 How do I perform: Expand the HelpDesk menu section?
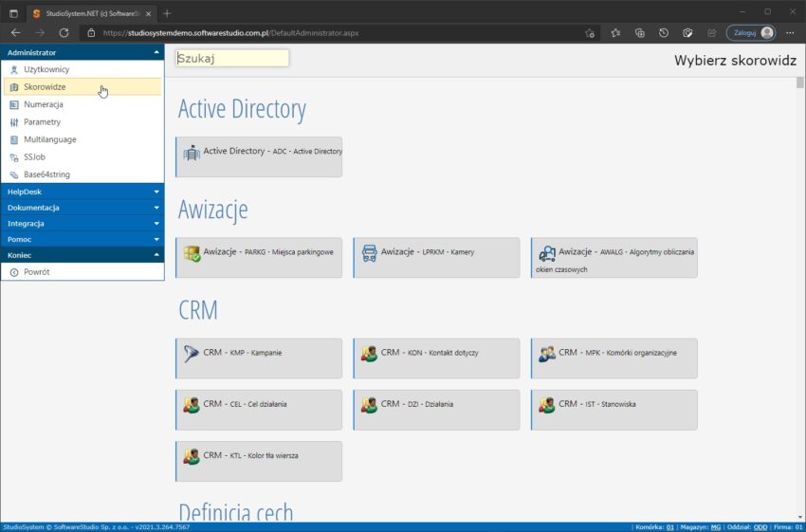coord(82,192)
